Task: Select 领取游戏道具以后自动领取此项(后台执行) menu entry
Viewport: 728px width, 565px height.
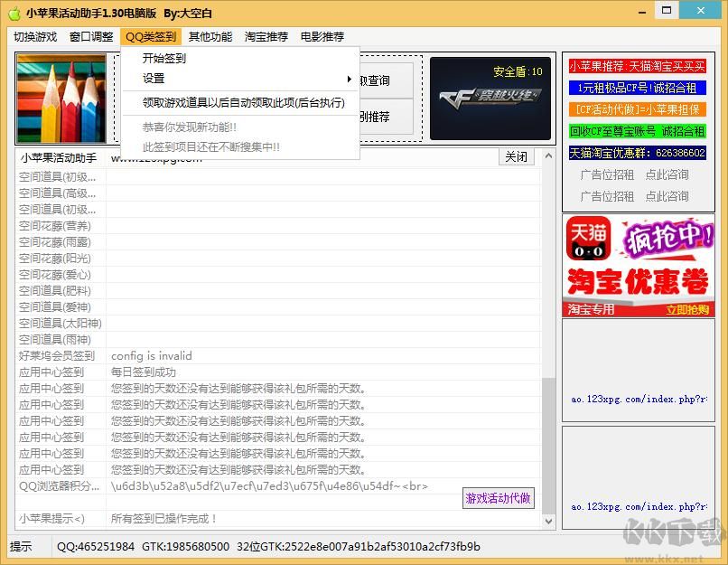Action: (240, 103)
